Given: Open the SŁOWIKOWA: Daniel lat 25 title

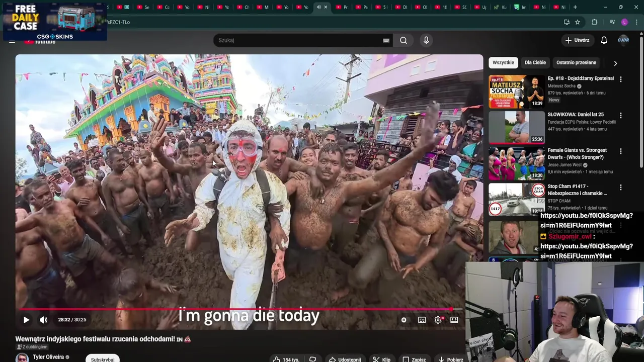Looking at the screenshot, I should (x=576, y=115).
